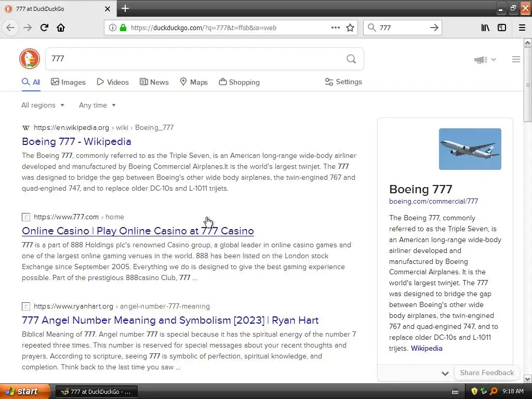The width and height of the screenshot is (532, 399).
Task: Click Wikipedia favicon beside en.wikipedia.org result
Action: 26,128
